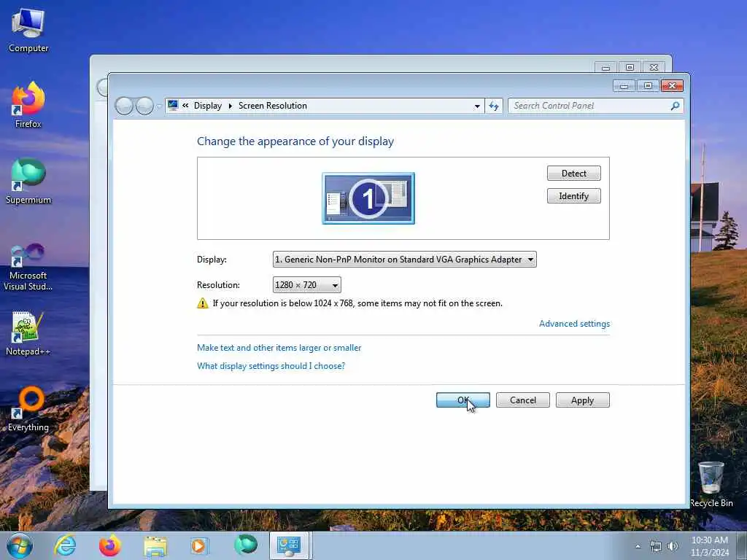Open the Supermium desktop shortcut

28,181
